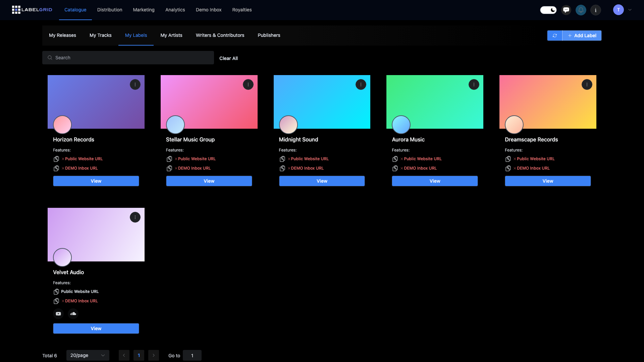View the Aurora Music label
Screen dimensions: 644x362
click(x=435, y=181)
